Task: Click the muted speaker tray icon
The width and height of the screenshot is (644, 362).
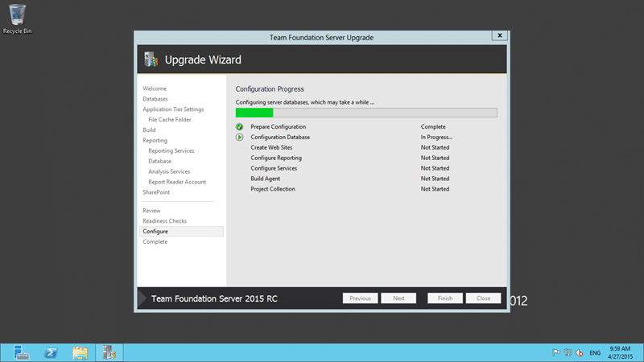Action: click(580, 352)
